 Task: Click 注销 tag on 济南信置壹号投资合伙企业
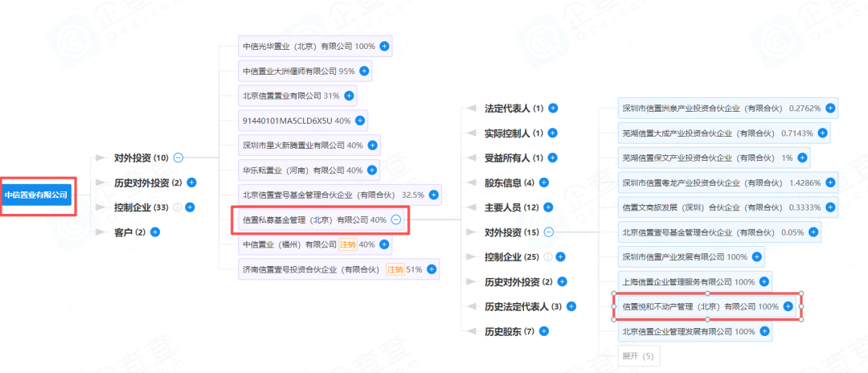click(x=395, y=269)
